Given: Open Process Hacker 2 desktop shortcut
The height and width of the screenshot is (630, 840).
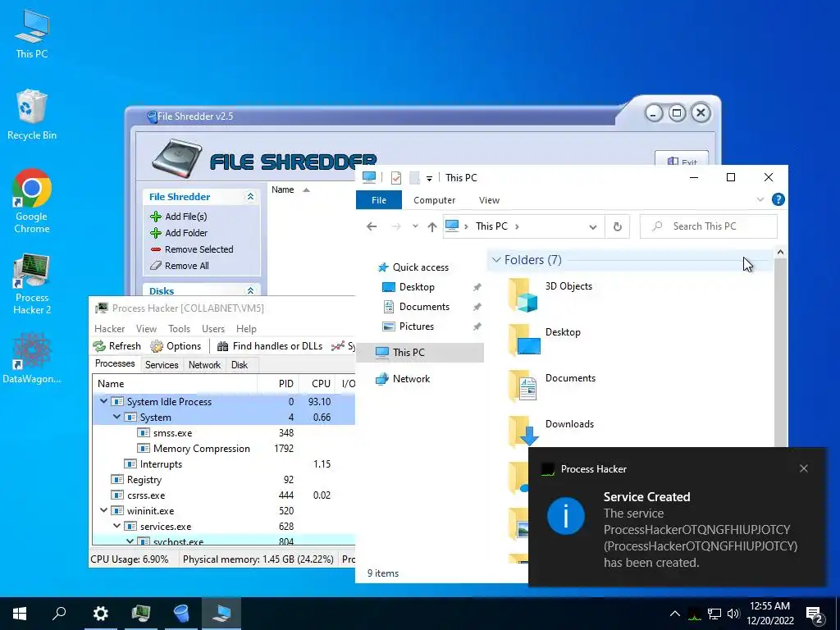Looking at the screenshot, I should pyautogui.click(x=32, y=284).
